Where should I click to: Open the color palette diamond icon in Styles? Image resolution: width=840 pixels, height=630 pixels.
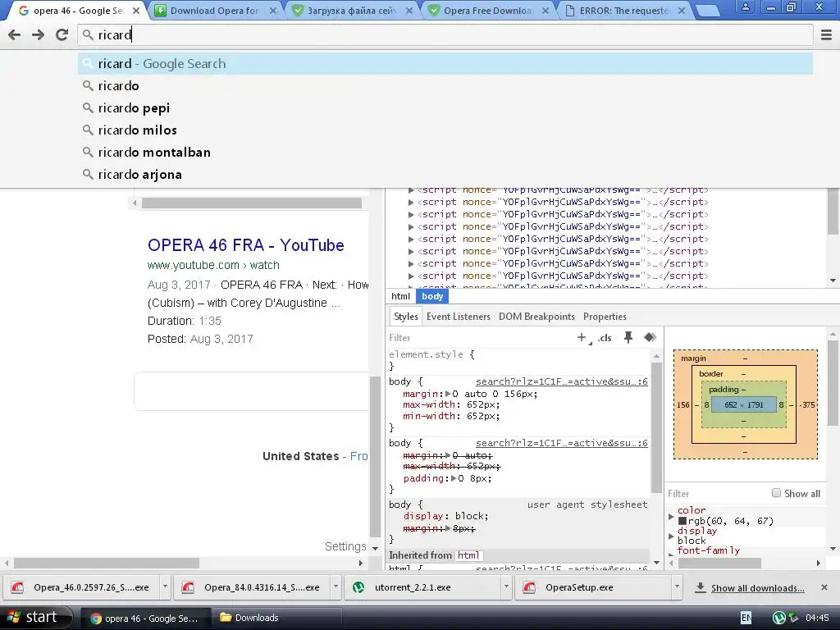(651, 337)
